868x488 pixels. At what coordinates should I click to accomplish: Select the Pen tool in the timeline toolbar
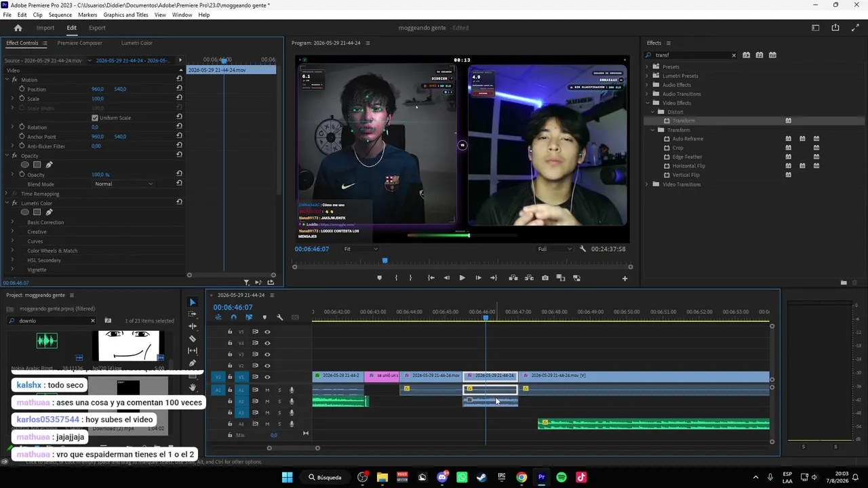(193, 363)
